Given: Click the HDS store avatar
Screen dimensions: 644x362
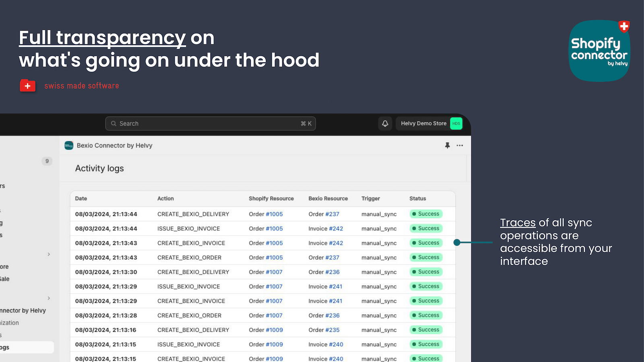Looking at the screenshot, I should pos(456,123).
